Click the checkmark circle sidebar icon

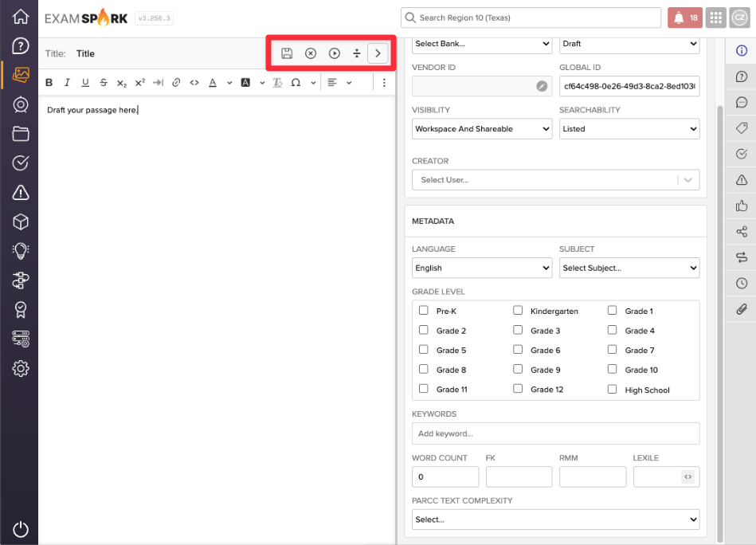pyautogui.click(x=20, y=163)
